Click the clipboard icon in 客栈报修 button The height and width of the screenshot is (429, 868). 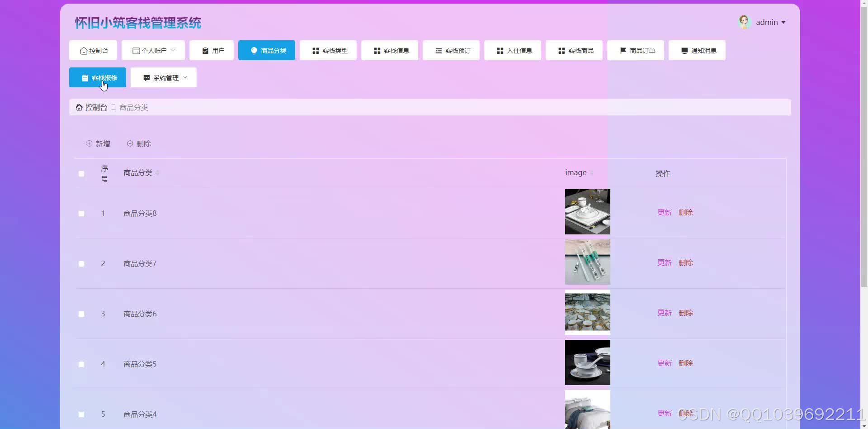click(x=85, y=78)
